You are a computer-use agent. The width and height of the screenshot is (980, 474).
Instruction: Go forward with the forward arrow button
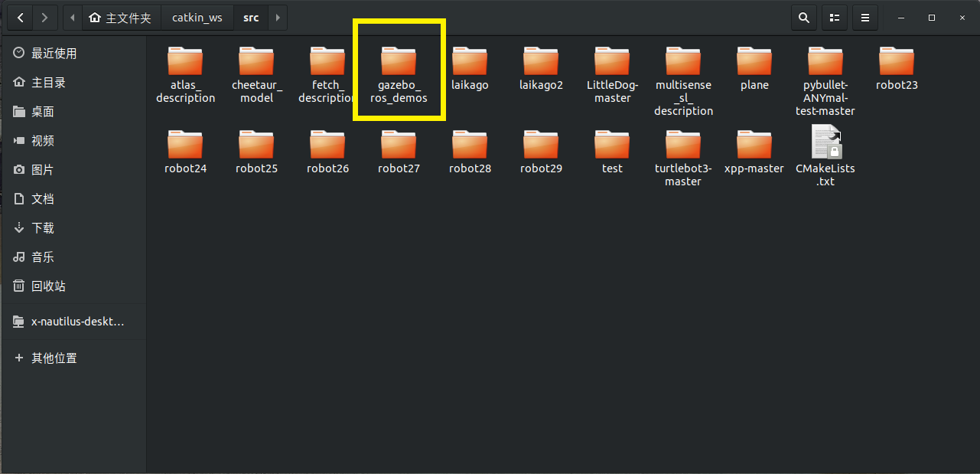pyautogui.click(x=46, y=17)
